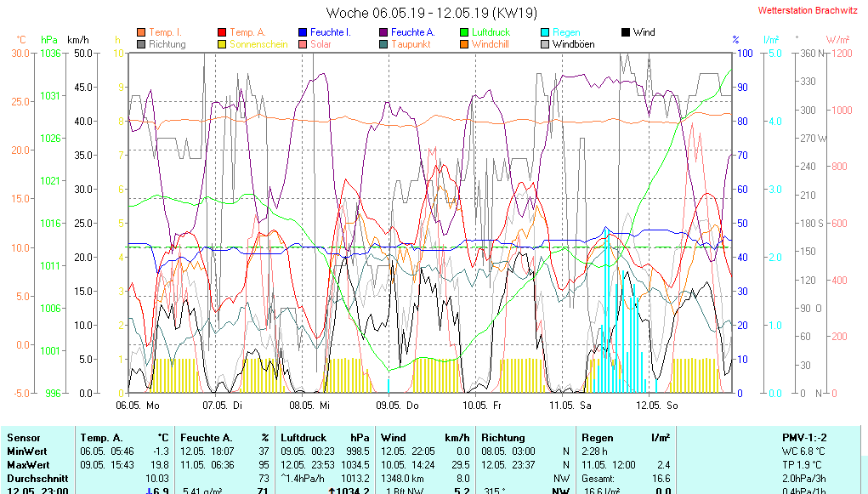
Task: Click the Windböen legend label
Action: tap(573, 44)
